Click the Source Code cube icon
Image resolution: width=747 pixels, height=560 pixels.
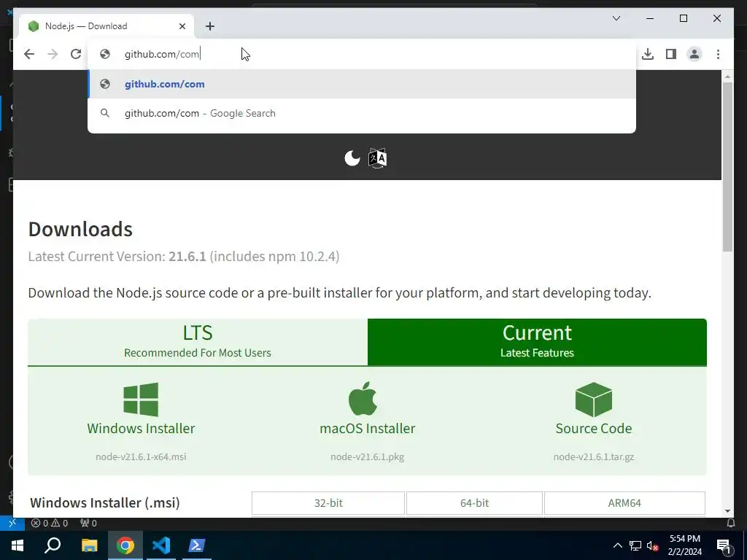pos(594,400)
